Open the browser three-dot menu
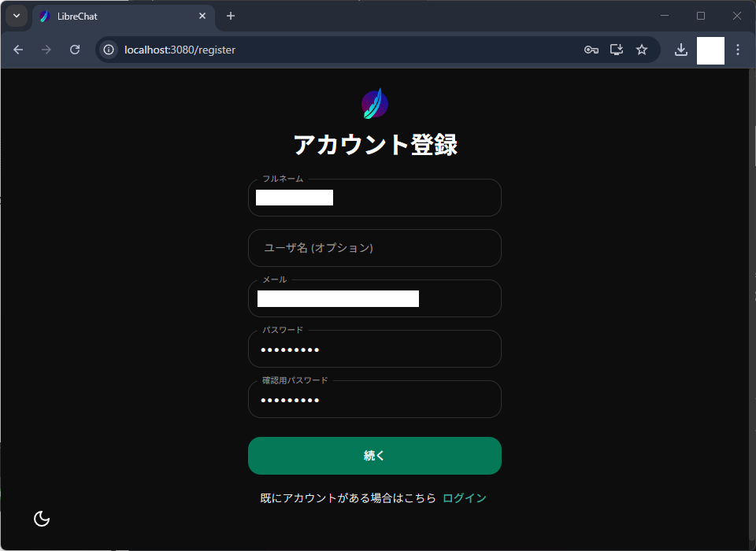This screenshot has width=756, height=551. tap(738, 50)
